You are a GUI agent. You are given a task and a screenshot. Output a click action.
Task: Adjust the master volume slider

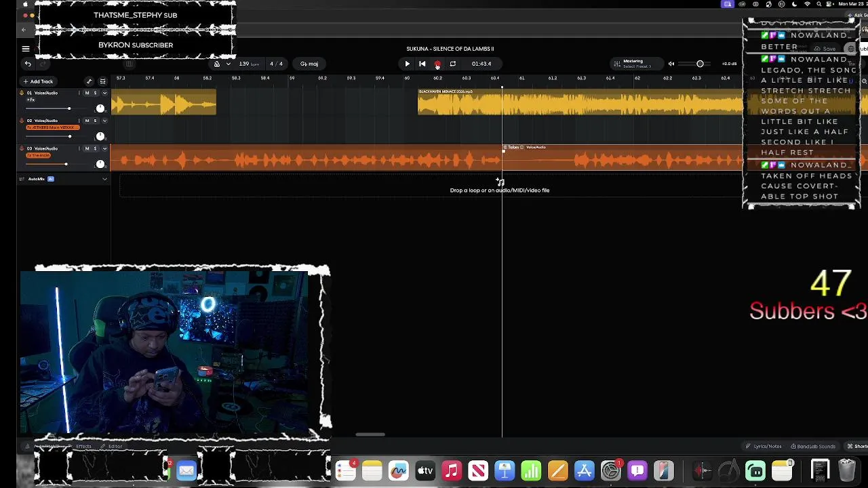(700, 64)
